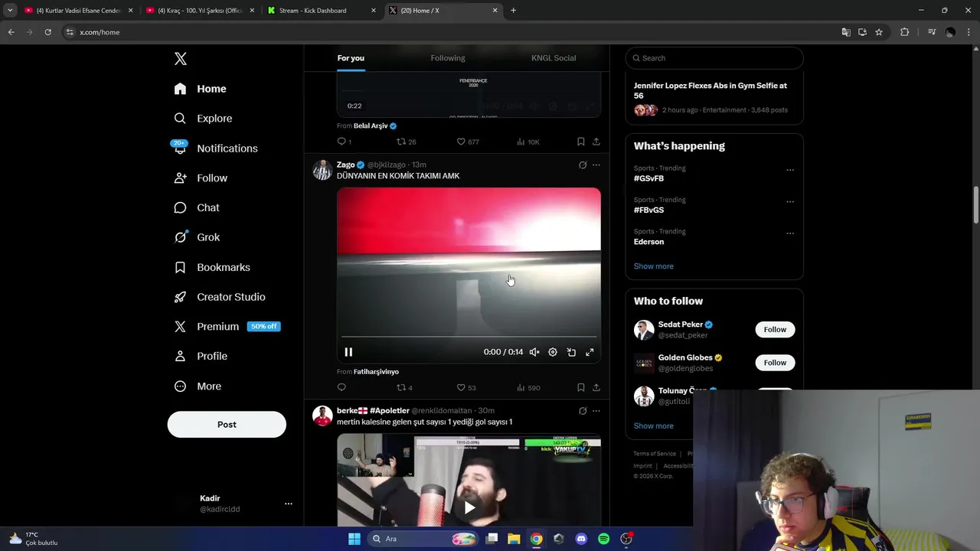The height and width of the screenshot is (551, 980).
Task: Open Spotify from the taskbar
Action: point(603,539)
